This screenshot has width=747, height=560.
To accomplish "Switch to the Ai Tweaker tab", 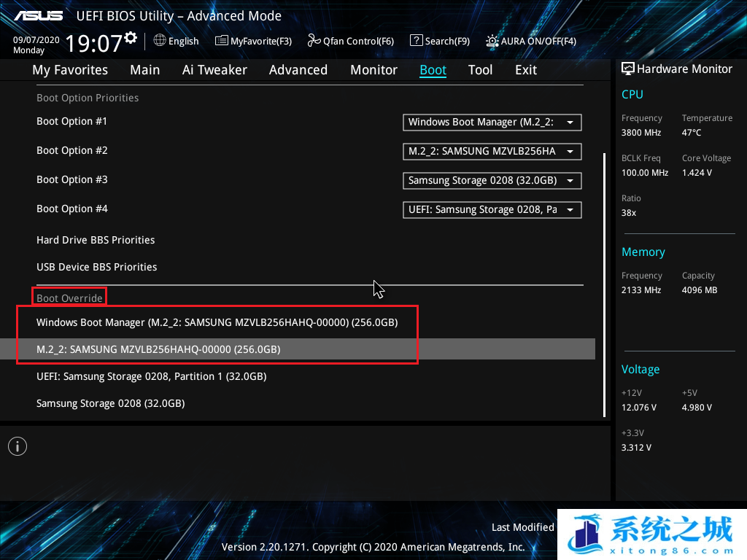I will (214, 70).
